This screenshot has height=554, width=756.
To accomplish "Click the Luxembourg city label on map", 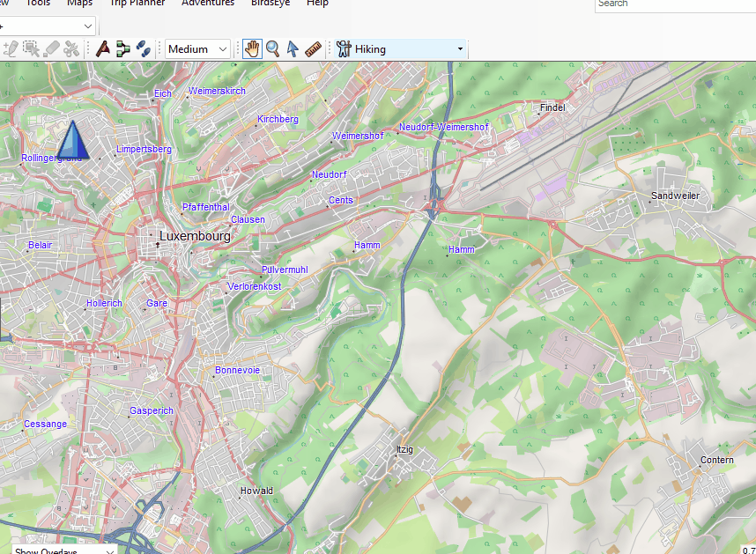I will (x=195, y=237).
